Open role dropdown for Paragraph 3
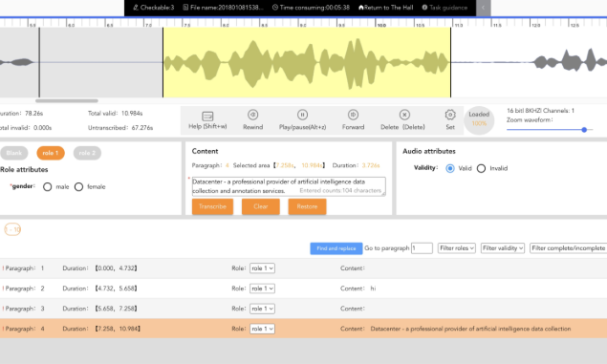The image size is (607, 364). point(262,309)
